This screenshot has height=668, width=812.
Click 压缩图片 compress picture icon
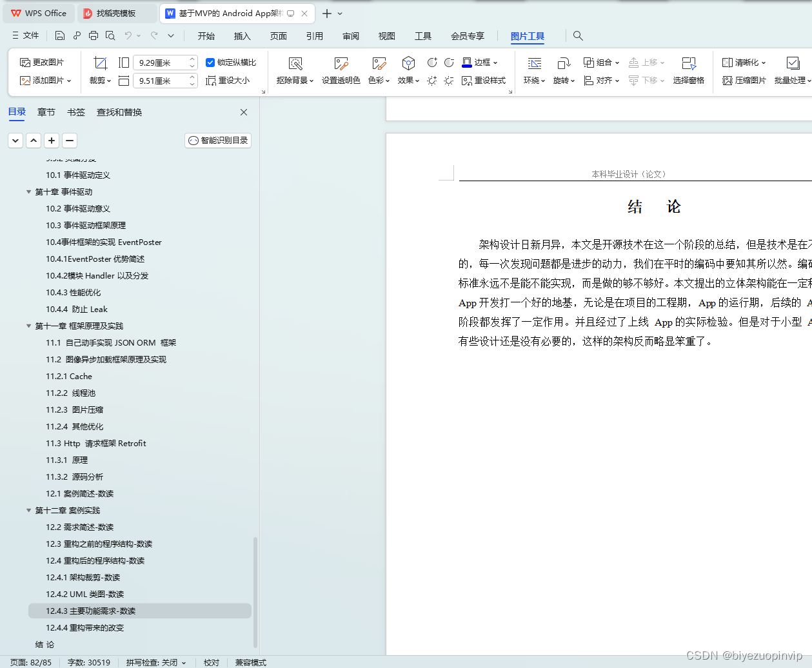pyautogui.click(x=744, y=81)
